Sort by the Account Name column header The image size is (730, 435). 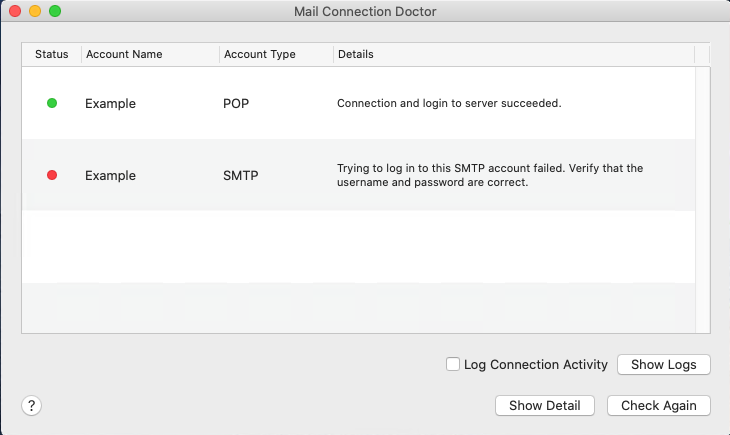coord(124,54)
